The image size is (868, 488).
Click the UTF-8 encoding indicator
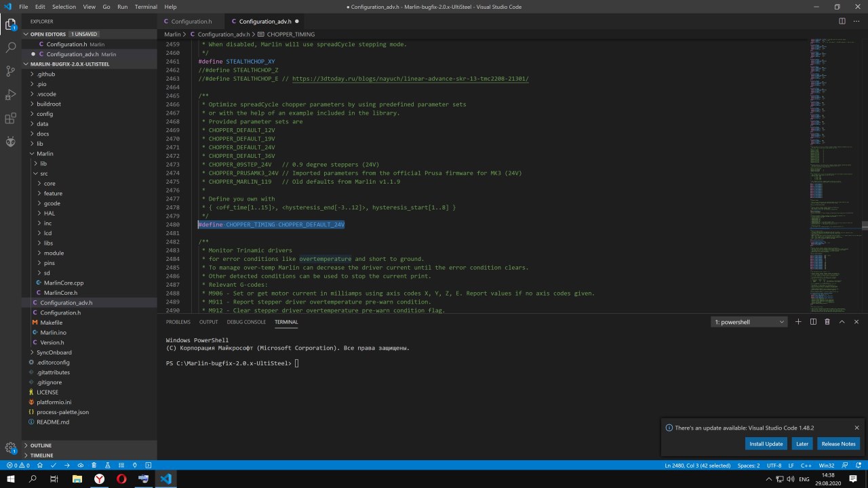tap(774, 466)
